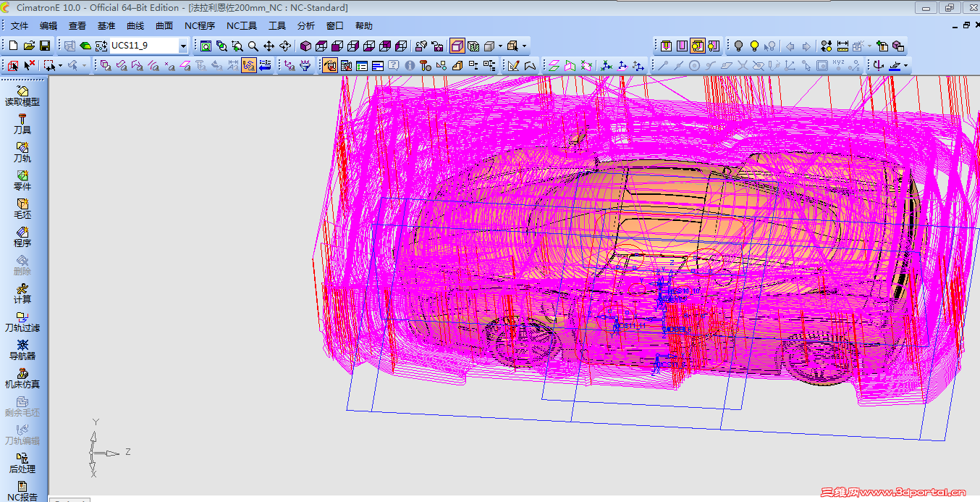Click 后处理 post-process button
The image size is (980, 502).
[22, 463]
